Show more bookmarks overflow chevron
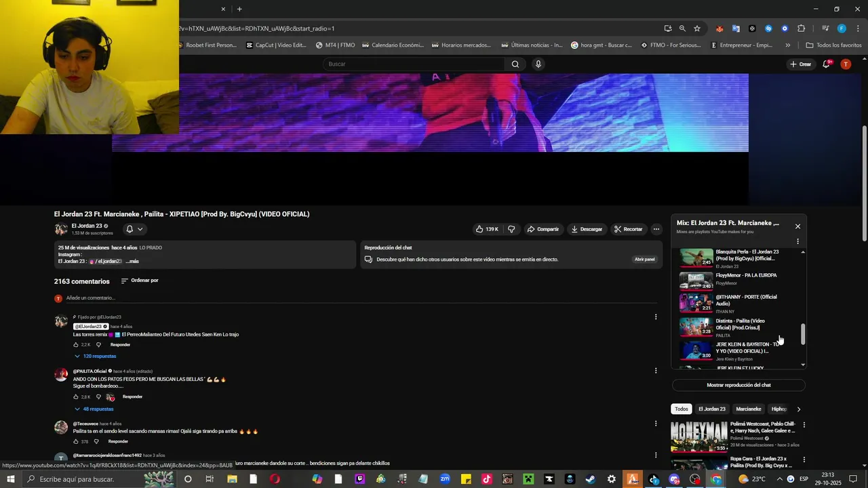The width and height of the screenshot is (868, 488). click(787, 45)
